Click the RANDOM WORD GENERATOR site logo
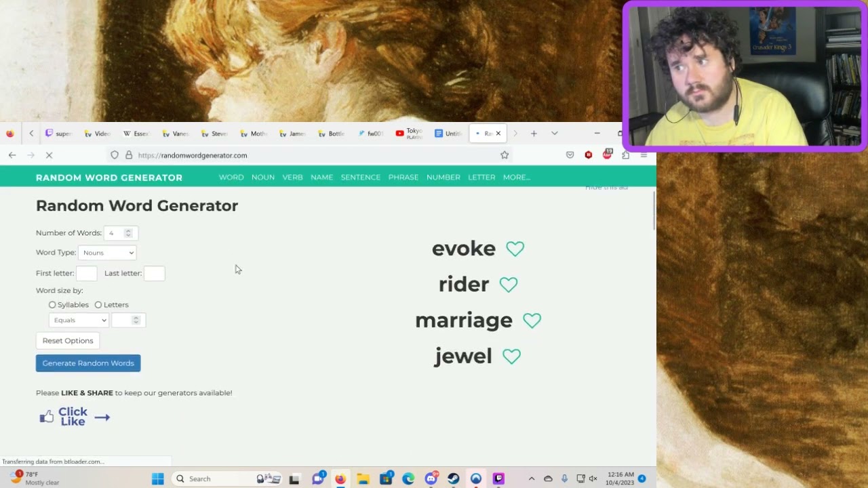Image resolution: width=868 pixels, height=488 pixels. point(109,178)
